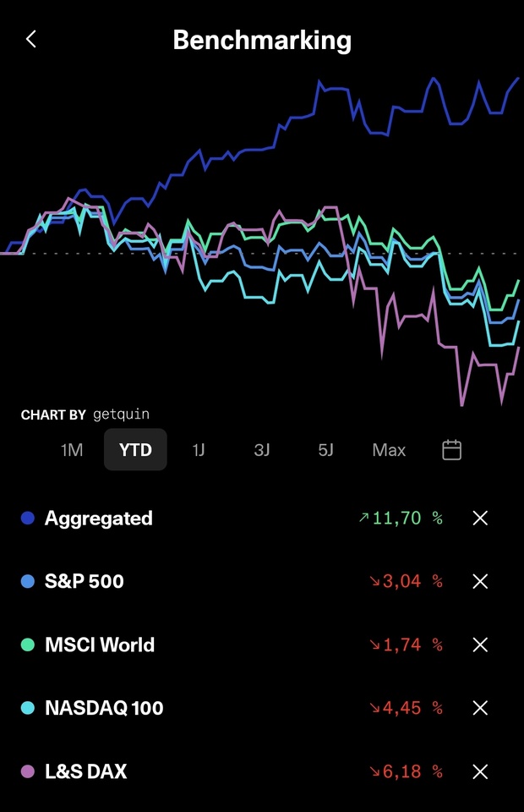Show the Max time range

click(x=389, y=450)
